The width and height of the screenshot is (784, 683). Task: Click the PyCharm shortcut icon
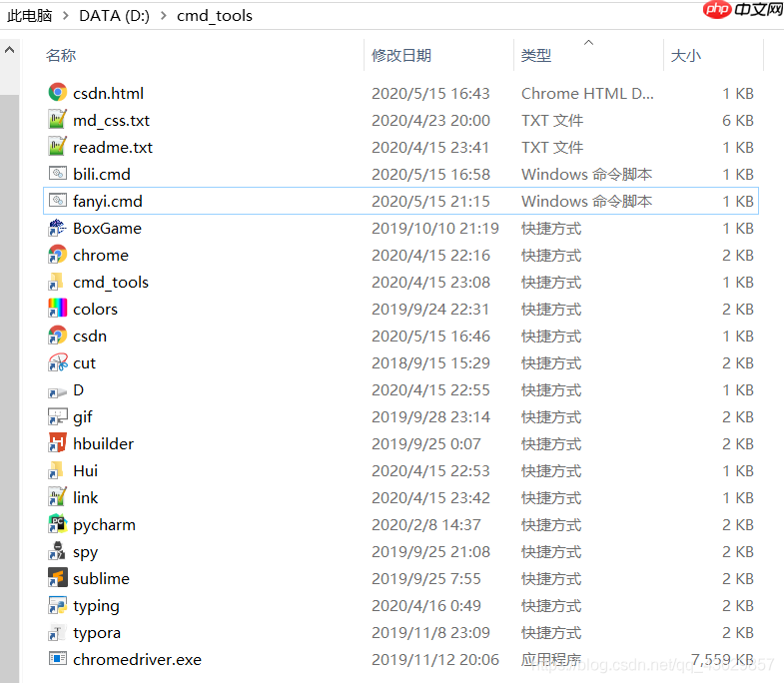pyautogui.click(x=57, y=524)
